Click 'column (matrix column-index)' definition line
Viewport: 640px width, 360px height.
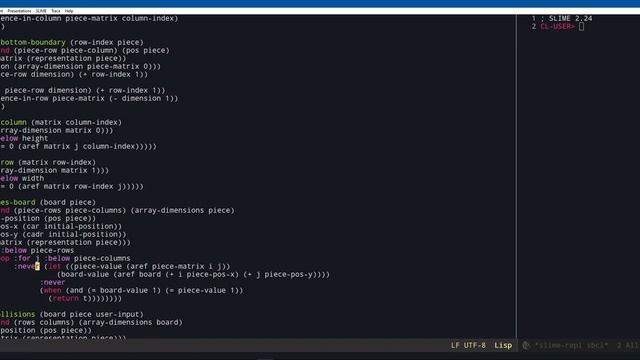[x=61, y=122]
